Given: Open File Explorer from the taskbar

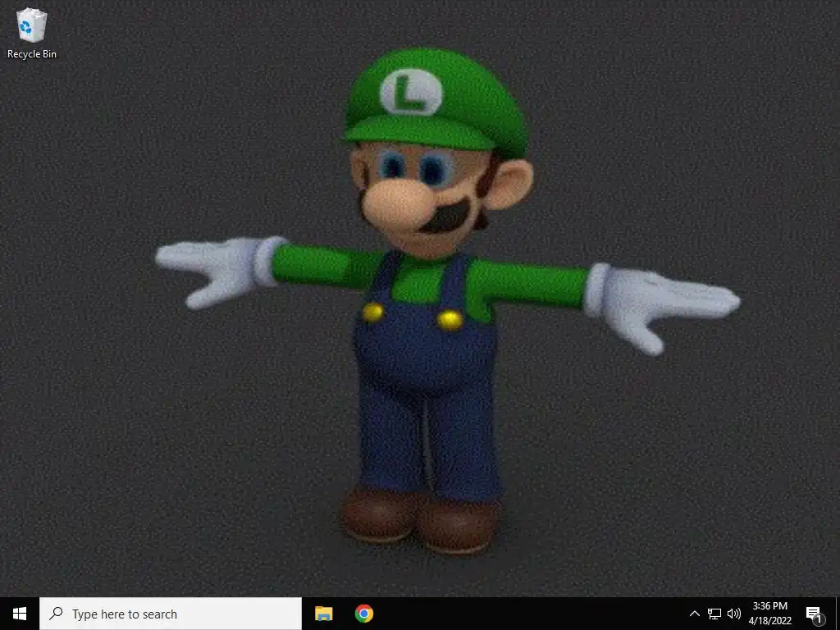Looking at the screenshot, I should pos(323,614).
